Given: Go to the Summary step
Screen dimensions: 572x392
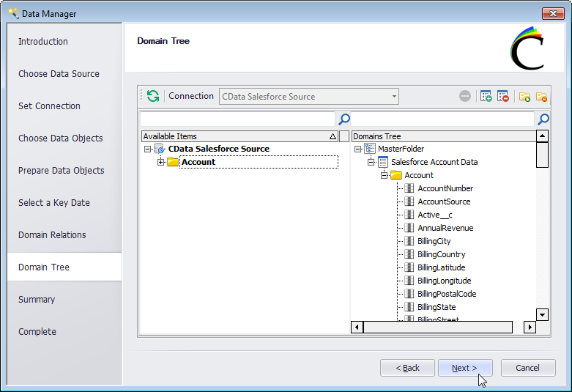Looking at the screenshot, I should pyautogui.click(x=37, y=300).
